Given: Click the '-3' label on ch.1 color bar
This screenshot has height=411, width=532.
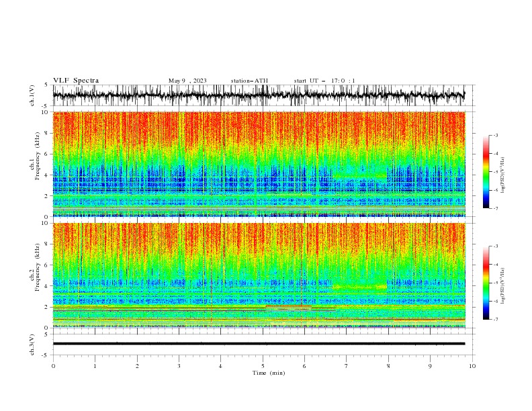Looking at the screenshot, I should coord(495,135).
